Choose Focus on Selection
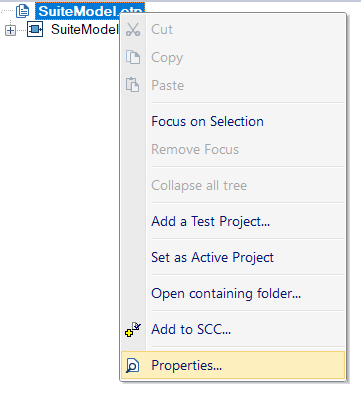The height and width of the screenshot is (398, 361). [207, 121]
